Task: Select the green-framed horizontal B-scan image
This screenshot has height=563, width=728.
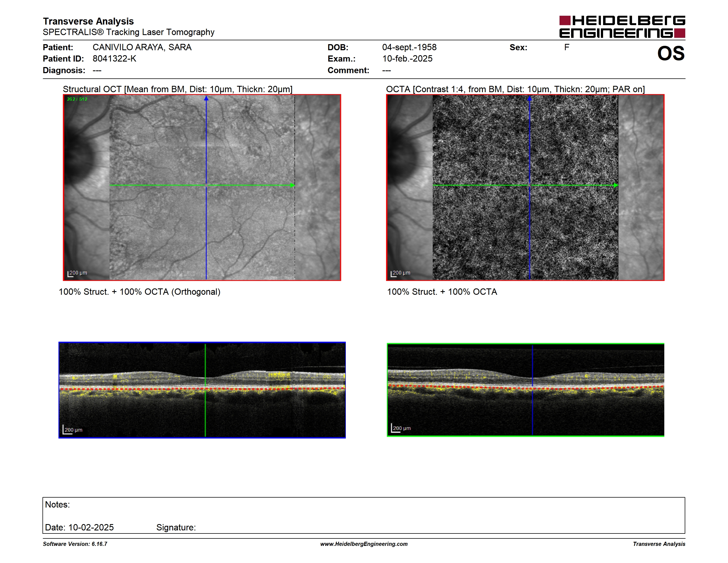Action: pyautogui.click(x=525, y=390)
